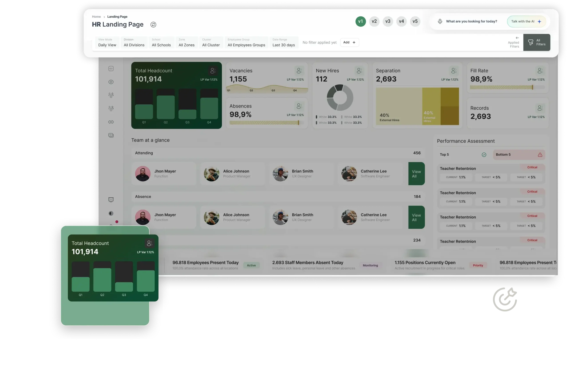Toggle the half-moon theme icon in sidebar
568x392 pixels.
pos(111,213)
